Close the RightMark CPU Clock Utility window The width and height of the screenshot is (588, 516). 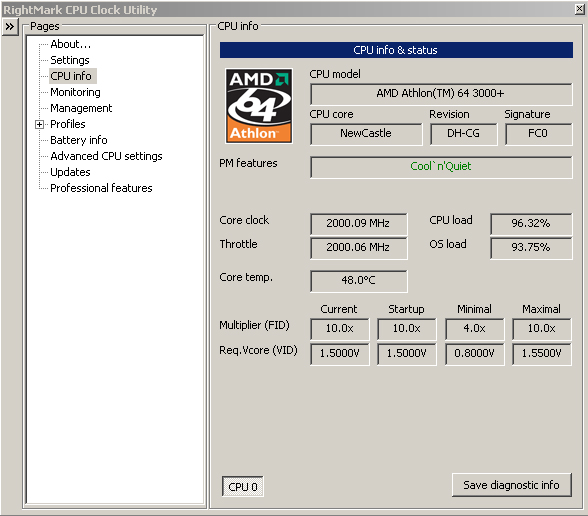[579, 9]
